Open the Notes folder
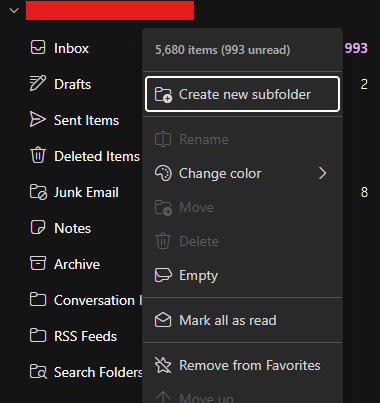 [72, 228]
